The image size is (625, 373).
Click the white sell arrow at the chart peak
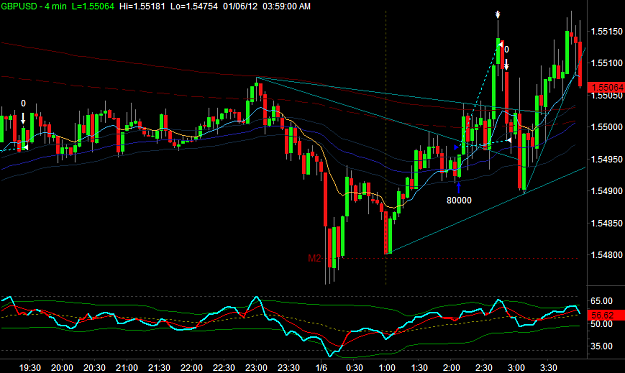tap(498, 15)
